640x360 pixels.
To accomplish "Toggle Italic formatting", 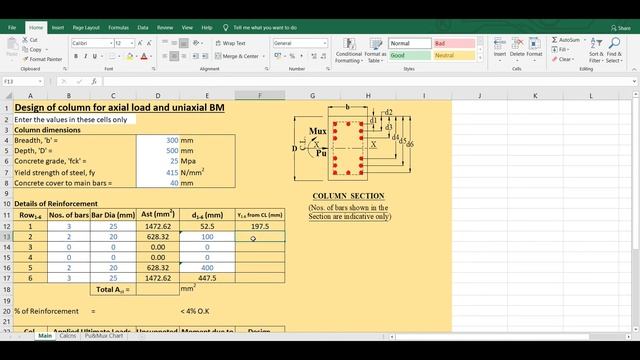I will [x=85, y=56].
